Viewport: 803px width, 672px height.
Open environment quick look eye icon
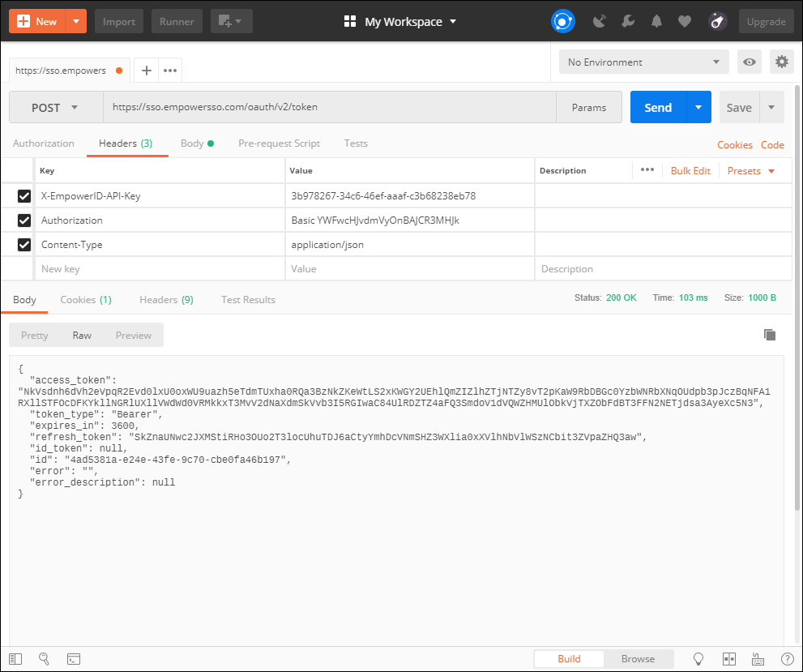[750, 62]
